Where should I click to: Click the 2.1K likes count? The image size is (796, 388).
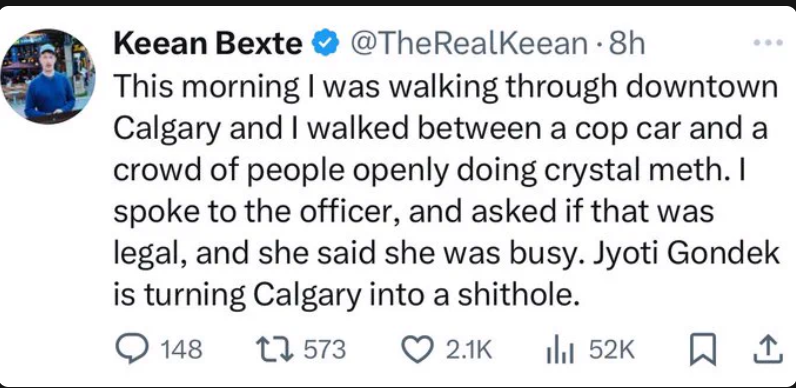469,350
